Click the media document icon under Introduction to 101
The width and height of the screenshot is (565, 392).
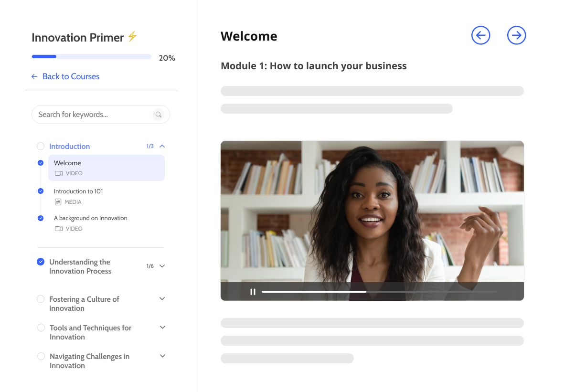point(58,202)
